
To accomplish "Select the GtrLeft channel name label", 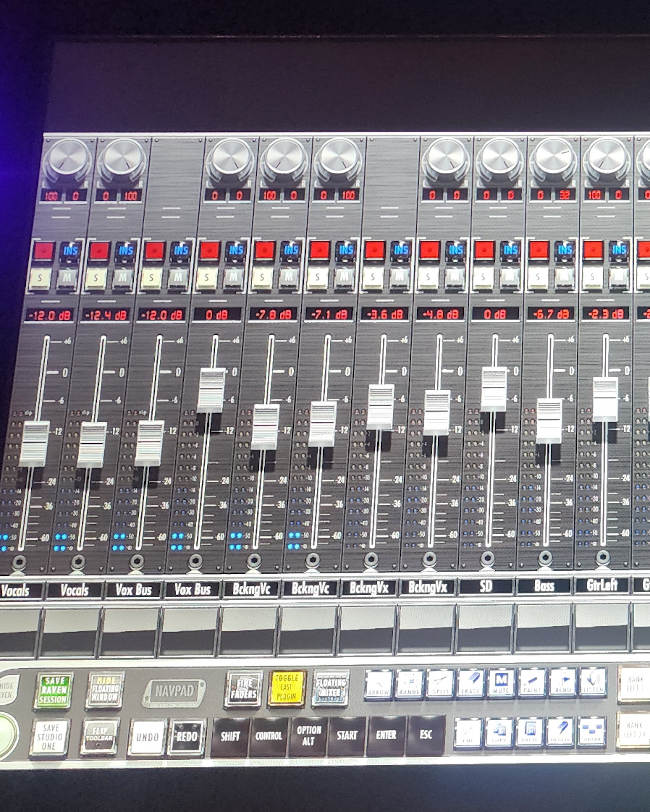I will point(602,585).
